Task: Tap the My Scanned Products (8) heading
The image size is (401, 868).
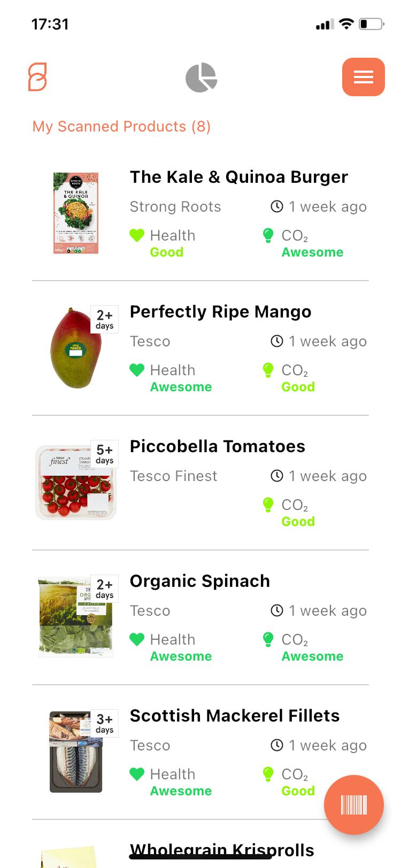Action: tap(121, 127)
